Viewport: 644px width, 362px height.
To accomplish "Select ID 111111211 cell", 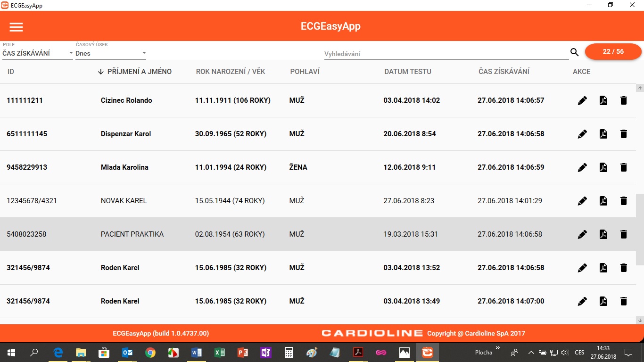I will tap(25, 100).
